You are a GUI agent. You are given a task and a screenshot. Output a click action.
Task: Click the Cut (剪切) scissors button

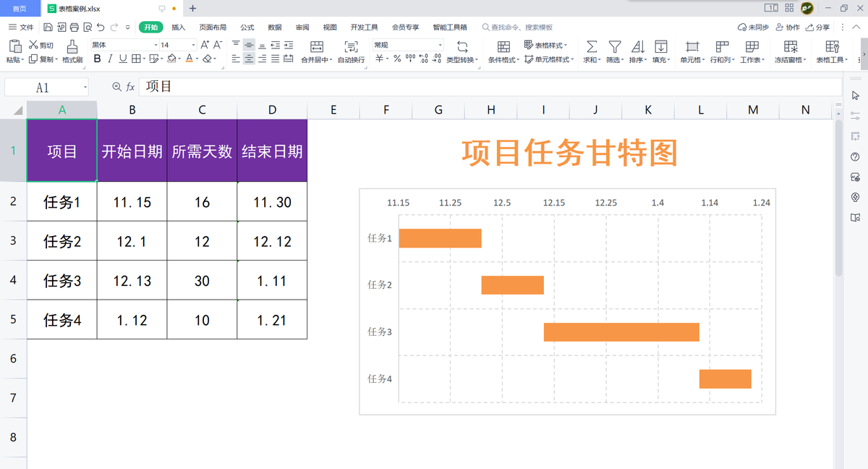pos(41,46)
